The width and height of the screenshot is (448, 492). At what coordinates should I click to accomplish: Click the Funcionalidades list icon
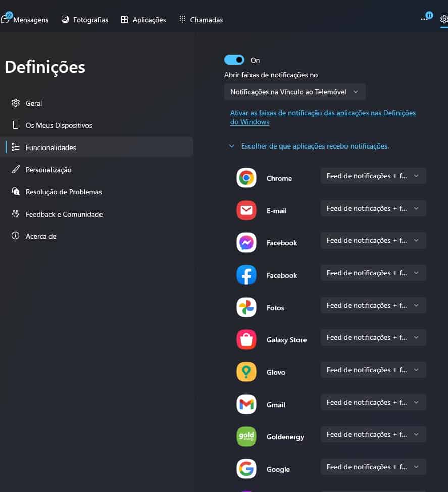click(15, 147)
